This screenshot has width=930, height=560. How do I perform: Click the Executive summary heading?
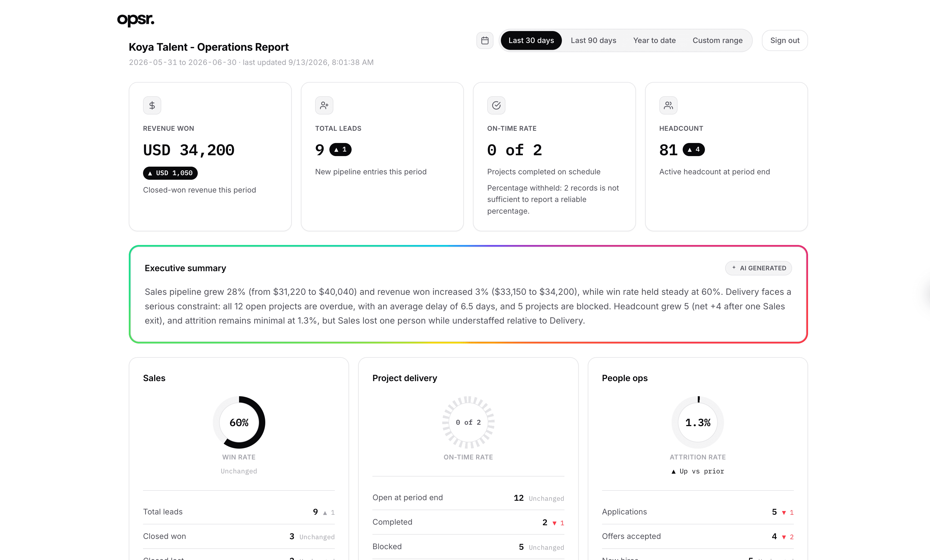pos(185,268)
